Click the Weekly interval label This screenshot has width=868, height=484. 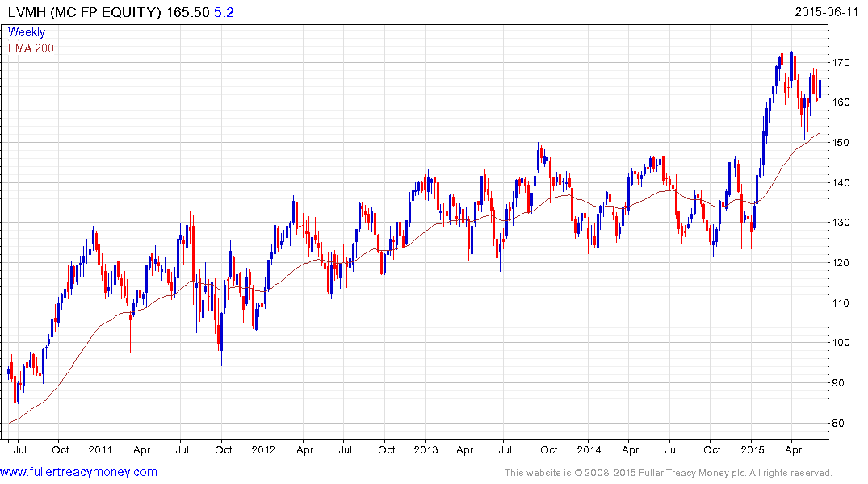[x=26, y=32]
